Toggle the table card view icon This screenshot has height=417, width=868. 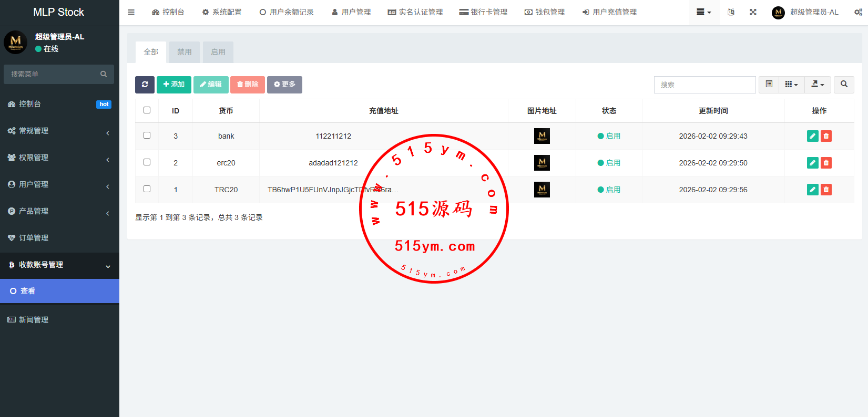click(x=769, y=85)
